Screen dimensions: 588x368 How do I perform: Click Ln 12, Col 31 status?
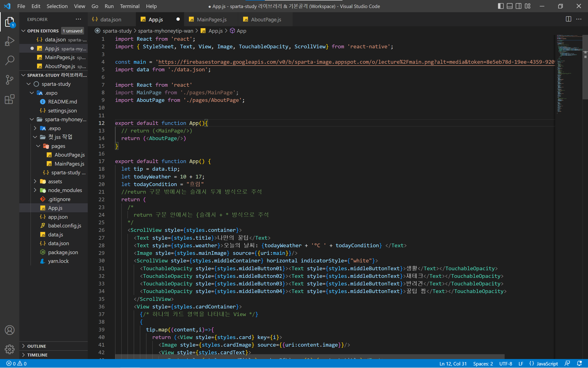coord(453,364)
